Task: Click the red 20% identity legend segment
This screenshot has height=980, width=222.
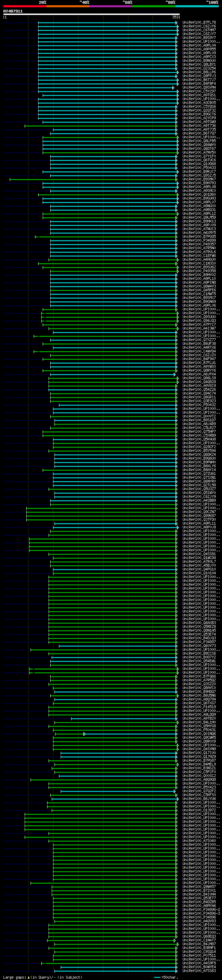Action: pos(25,6)
